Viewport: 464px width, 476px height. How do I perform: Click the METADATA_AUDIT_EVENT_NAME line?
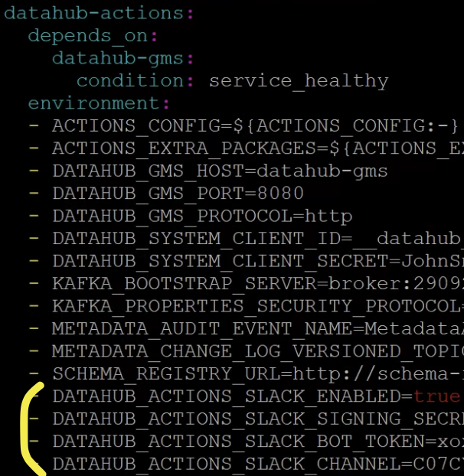click(258, 329)
